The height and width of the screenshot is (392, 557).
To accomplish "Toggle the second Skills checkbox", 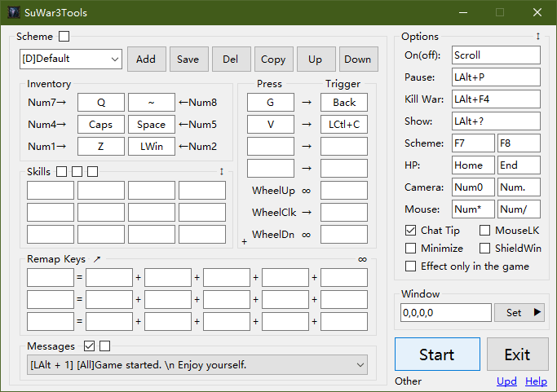I will click(77, 171).
